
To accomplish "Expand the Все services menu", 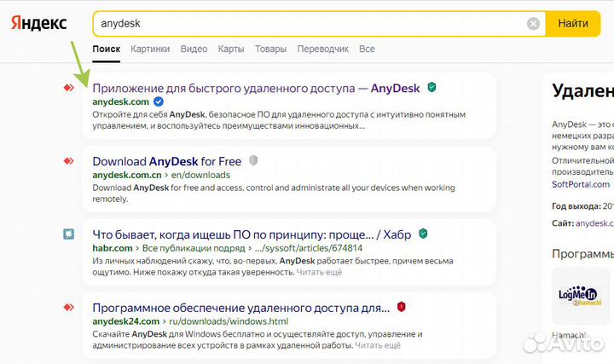I will (x=367, y=49).
